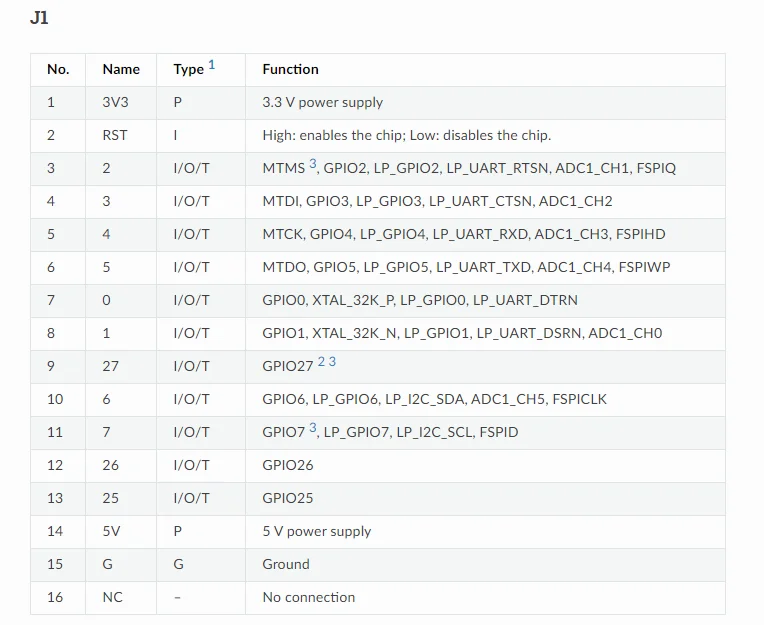Click the function text starting GPIO6, LP_GPIO6

pyautogui.click(x=435, y=399)
